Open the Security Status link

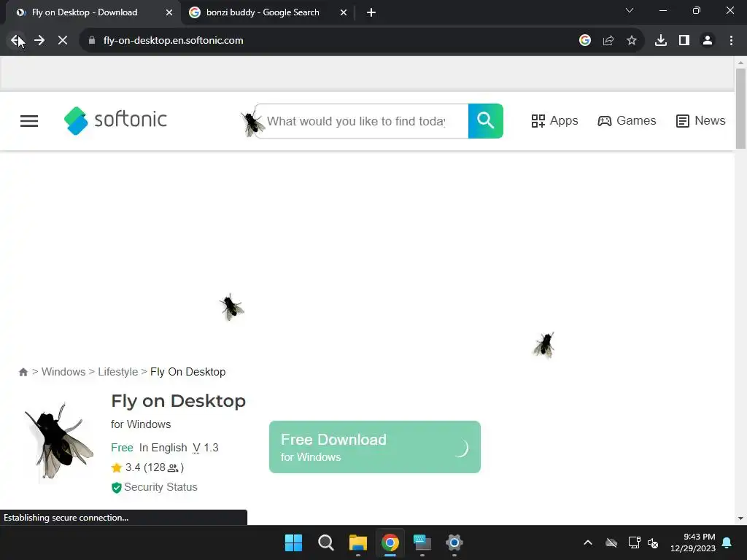coord(155,487)
